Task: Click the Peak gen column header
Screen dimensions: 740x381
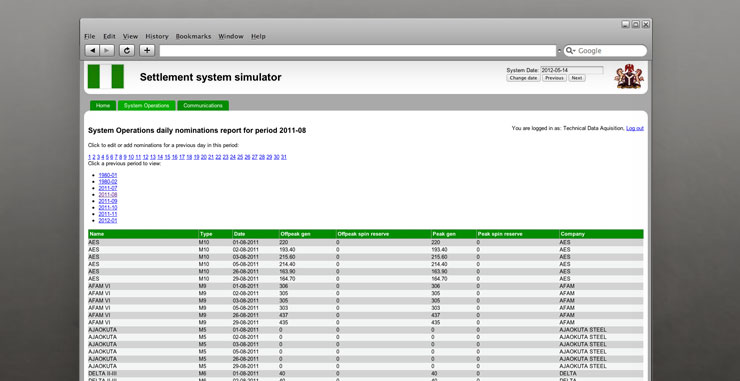Action: pyautogui.click(x=453, y=234)
